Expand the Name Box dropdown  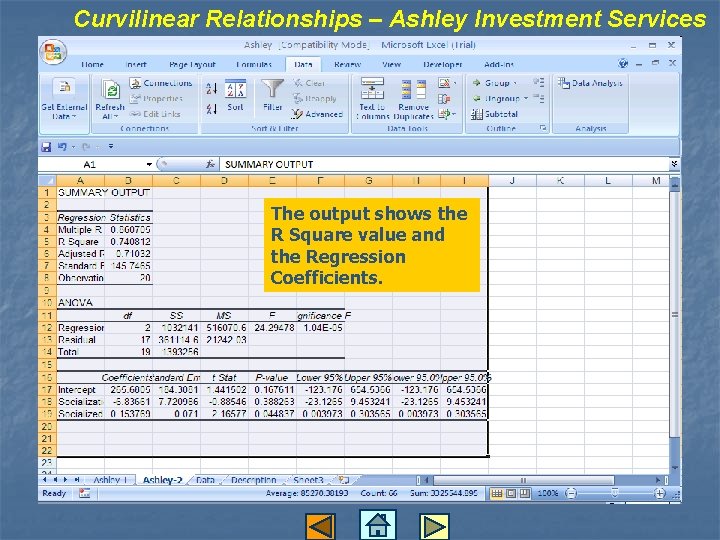click(149, 164)
